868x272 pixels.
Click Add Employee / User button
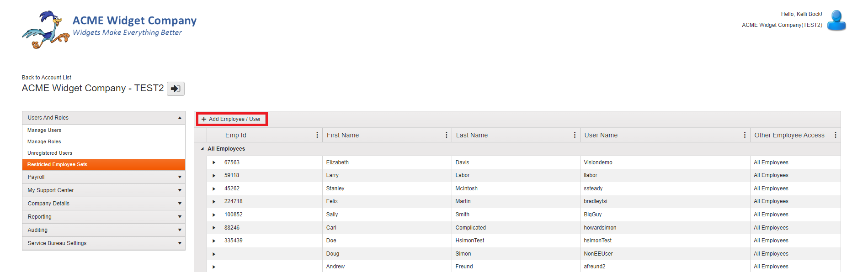[x=232, y=119]
